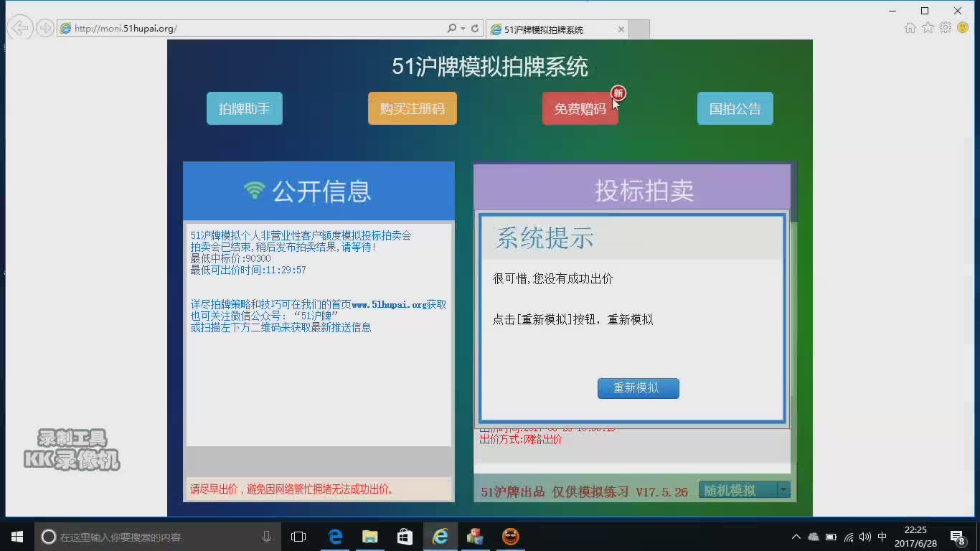Click the Cortana microphone icon
Screen dimensions: 980x551
(x=267, y=537)
